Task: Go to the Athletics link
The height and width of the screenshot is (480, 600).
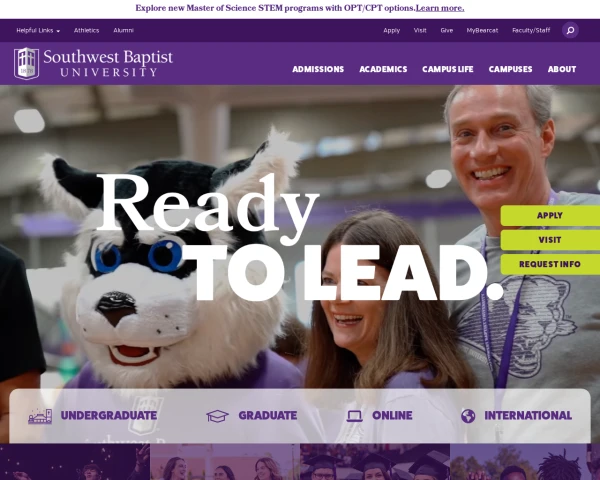Action: coord(86,30)
